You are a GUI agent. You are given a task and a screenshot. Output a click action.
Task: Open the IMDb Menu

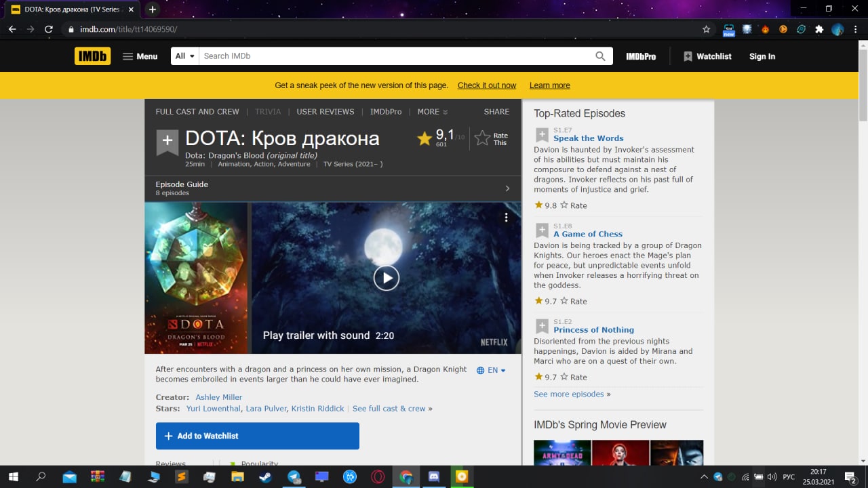(140, 56)
